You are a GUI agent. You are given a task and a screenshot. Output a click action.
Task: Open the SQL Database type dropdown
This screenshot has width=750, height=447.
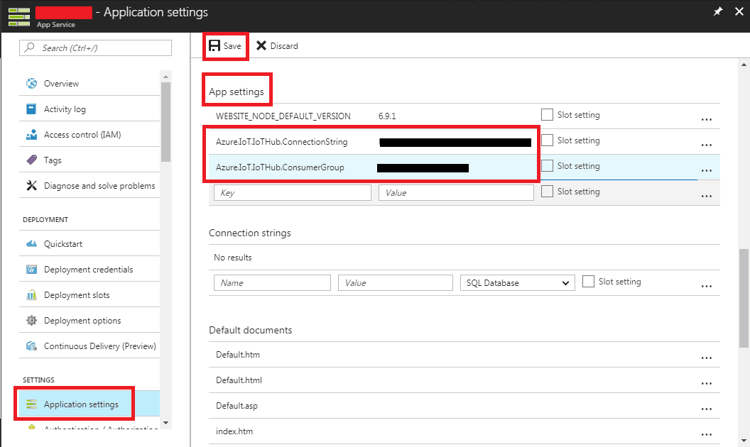pos(517,283)
